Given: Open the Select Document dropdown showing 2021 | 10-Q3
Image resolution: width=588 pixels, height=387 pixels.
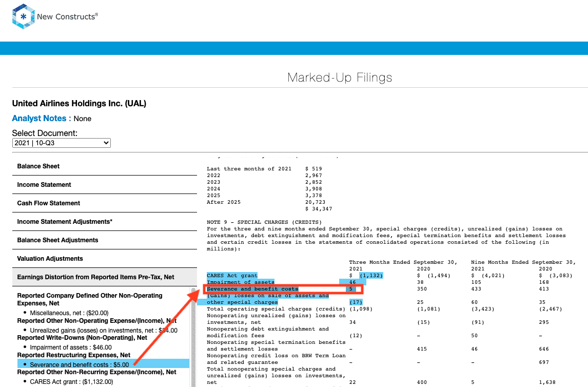Looking at the screenshot, I should (62, 143).
